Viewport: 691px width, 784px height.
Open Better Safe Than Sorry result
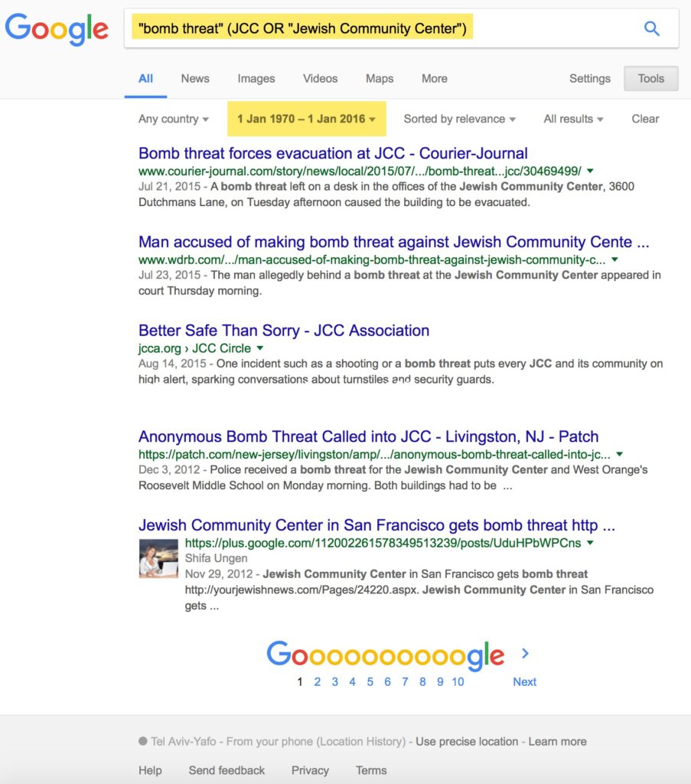pos(284,330)
